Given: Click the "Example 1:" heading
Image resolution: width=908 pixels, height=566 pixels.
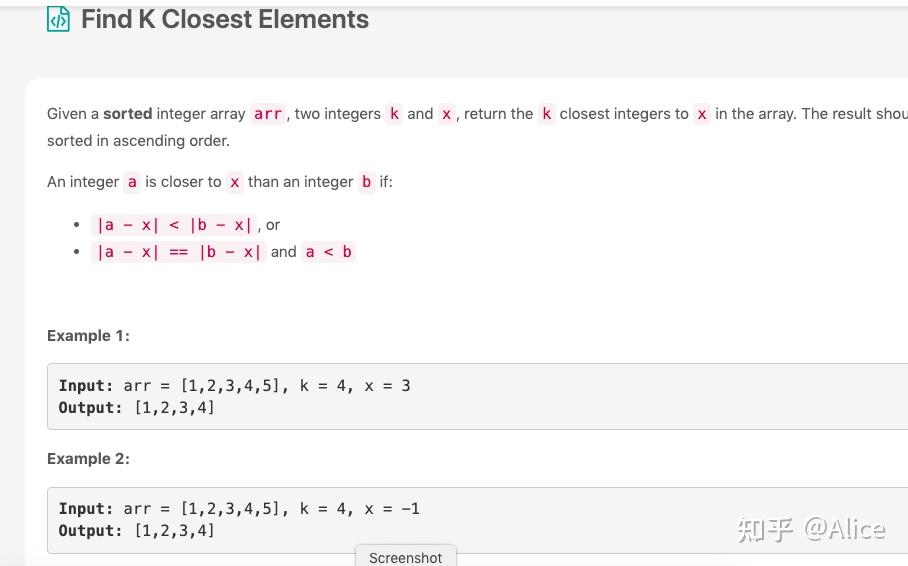Looking at the screenshot, I should [x=88, y=336].
